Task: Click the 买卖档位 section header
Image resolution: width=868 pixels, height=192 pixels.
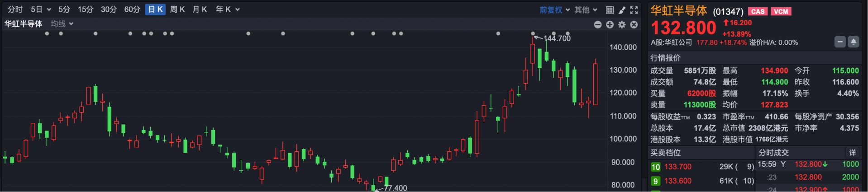Action: [x=665, y=153]
